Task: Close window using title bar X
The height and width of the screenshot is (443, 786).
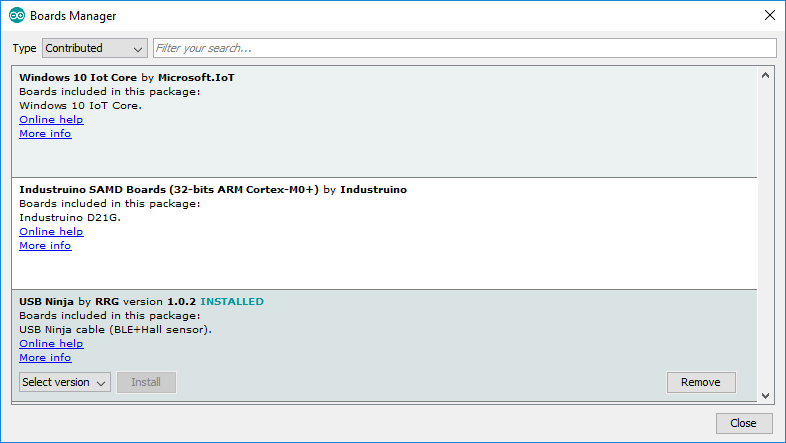Action: pyautogui.click(x=770, y=16)
